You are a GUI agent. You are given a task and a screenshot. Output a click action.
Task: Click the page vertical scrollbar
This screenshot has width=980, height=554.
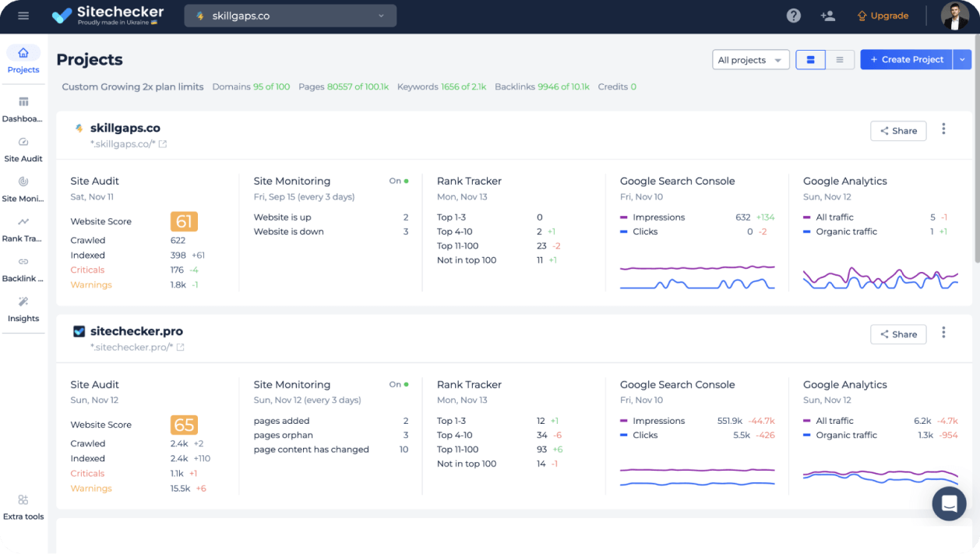(x=976, y=148)
